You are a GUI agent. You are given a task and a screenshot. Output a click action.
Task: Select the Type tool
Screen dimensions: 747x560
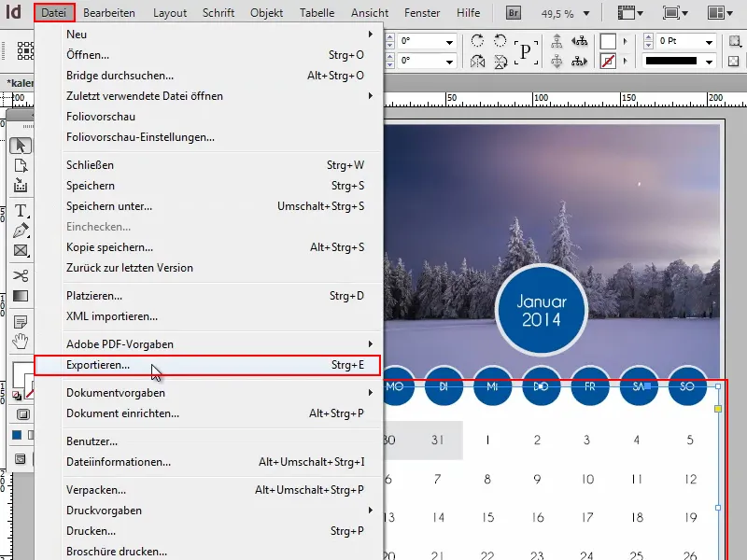(21, 211)
